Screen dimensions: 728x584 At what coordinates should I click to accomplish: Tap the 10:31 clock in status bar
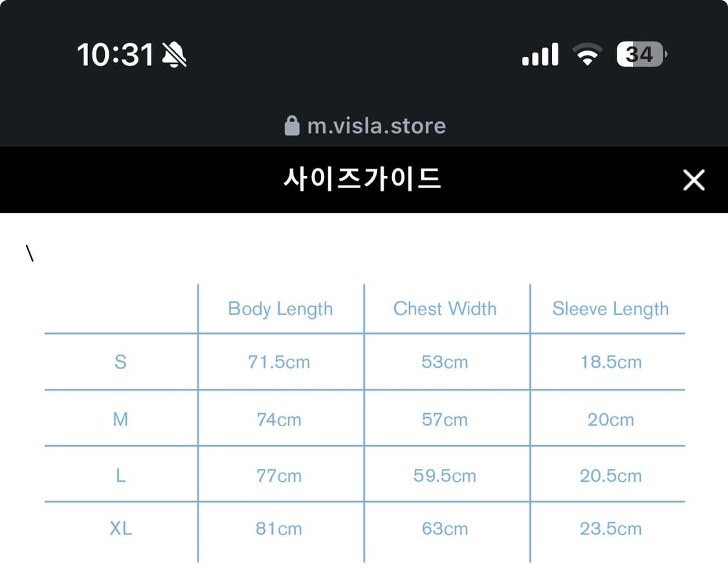click(x=115, y=55)
